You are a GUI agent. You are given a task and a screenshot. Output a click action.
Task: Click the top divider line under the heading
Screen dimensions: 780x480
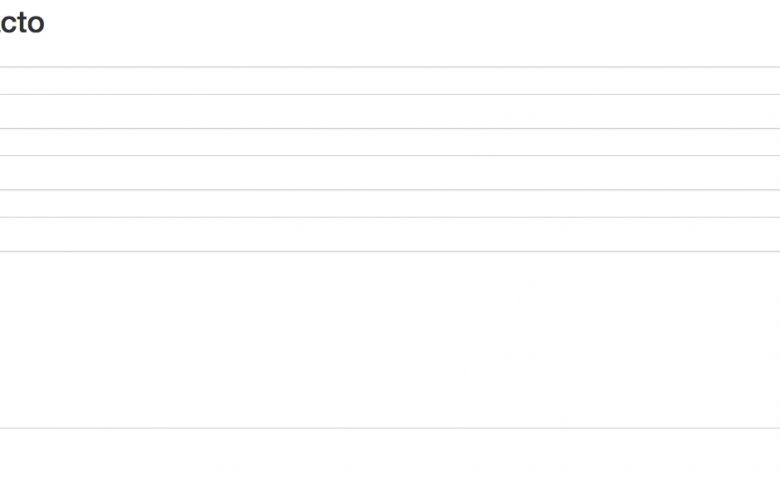(390, 67)
